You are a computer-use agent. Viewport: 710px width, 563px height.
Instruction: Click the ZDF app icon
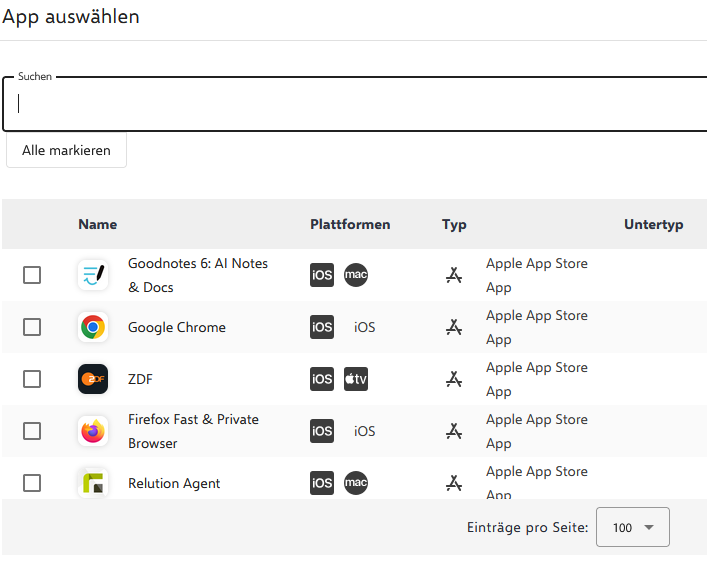click(93, 379)
